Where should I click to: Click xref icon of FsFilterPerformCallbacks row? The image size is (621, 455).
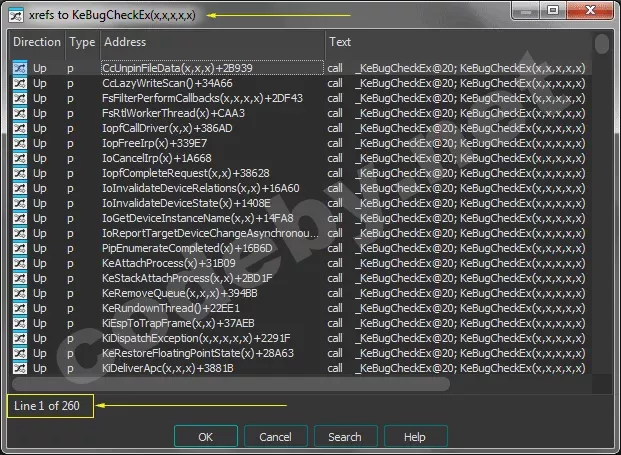tap(20, 98)
